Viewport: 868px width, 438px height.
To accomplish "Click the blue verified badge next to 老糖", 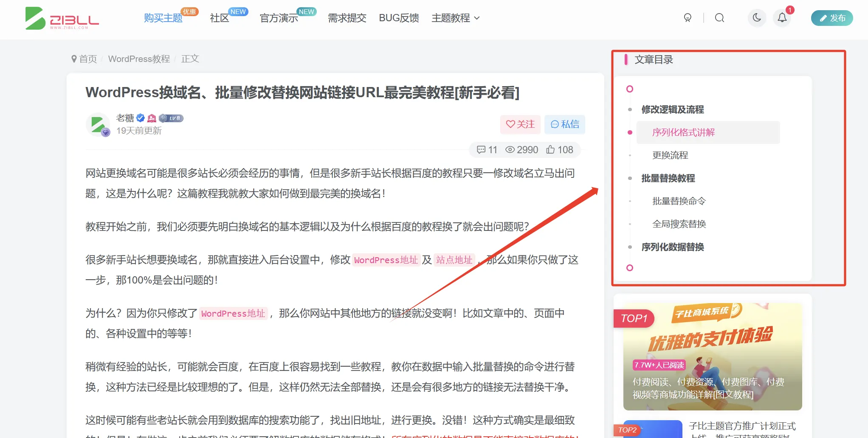I will coord(141,118).
